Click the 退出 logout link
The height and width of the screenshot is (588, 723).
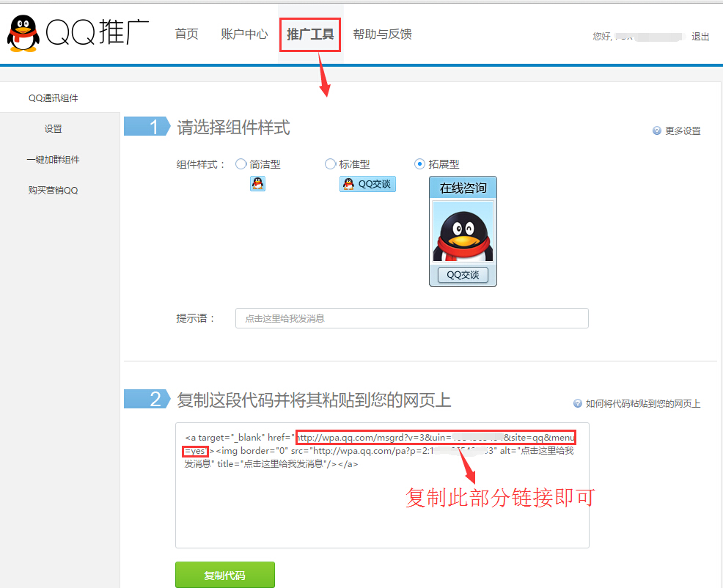700,37
